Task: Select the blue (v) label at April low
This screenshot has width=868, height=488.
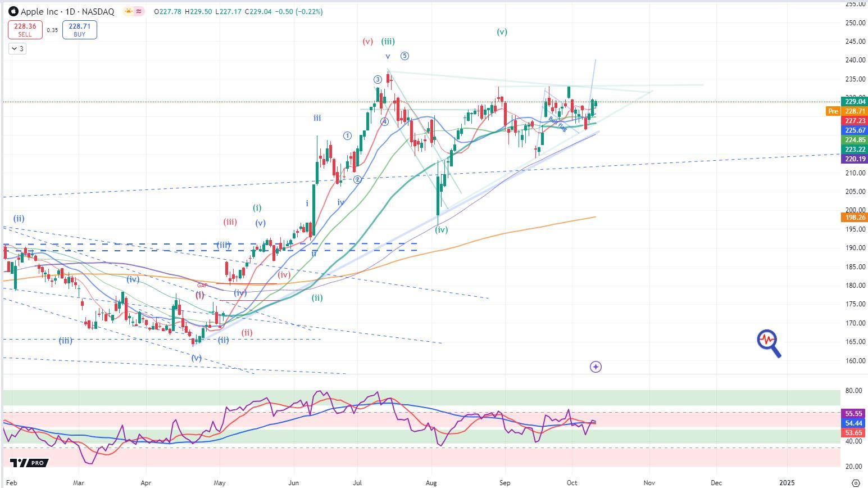Action: coord(196,358)
